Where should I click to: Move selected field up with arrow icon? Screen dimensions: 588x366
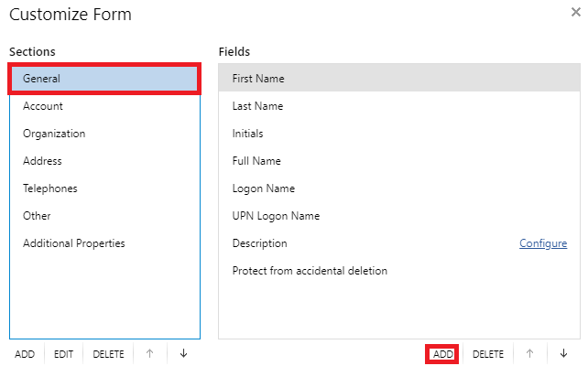click(529, 353)
